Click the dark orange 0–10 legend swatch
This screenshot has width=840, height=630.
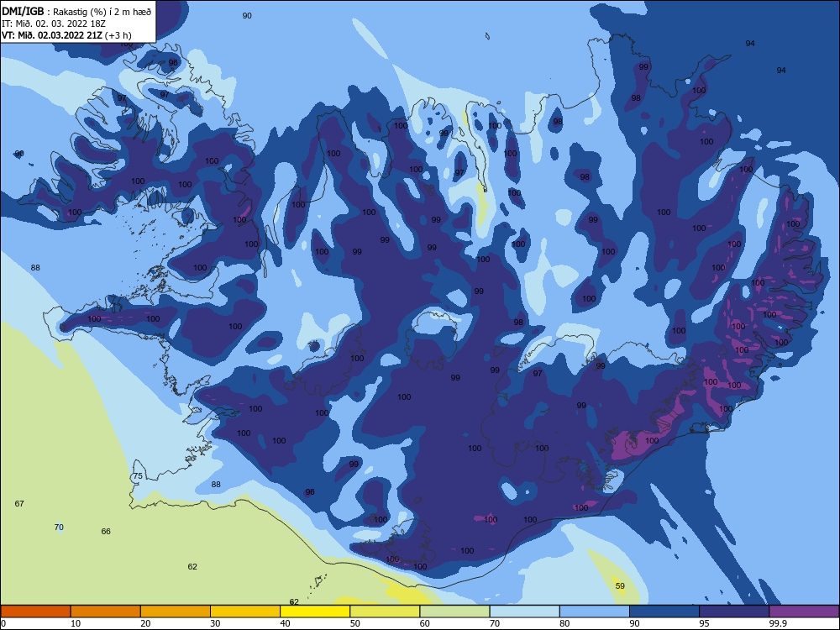tap(35, 612)
